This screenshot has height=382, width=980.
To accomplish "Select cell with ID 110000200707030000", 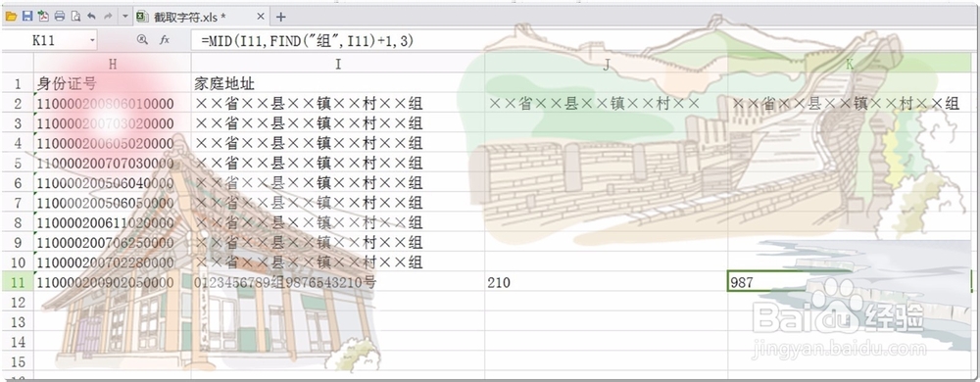I will coord(113,163).
